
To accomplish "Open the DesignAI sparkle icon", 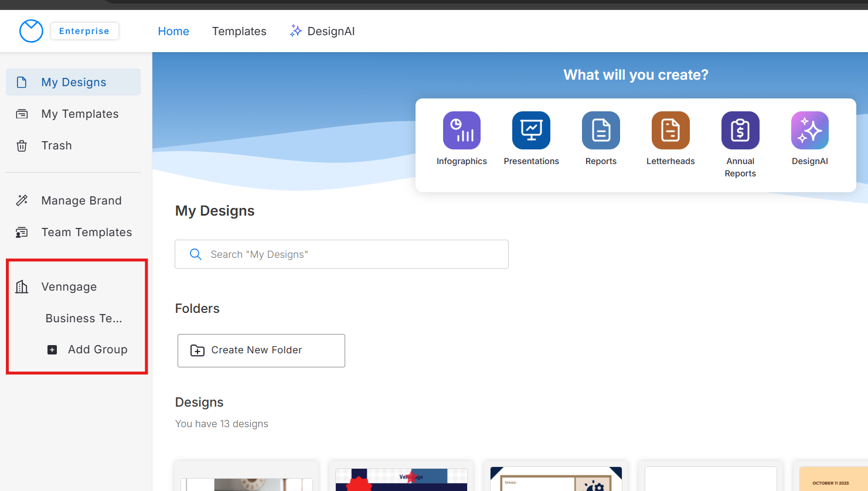I will tap(809, 130).
